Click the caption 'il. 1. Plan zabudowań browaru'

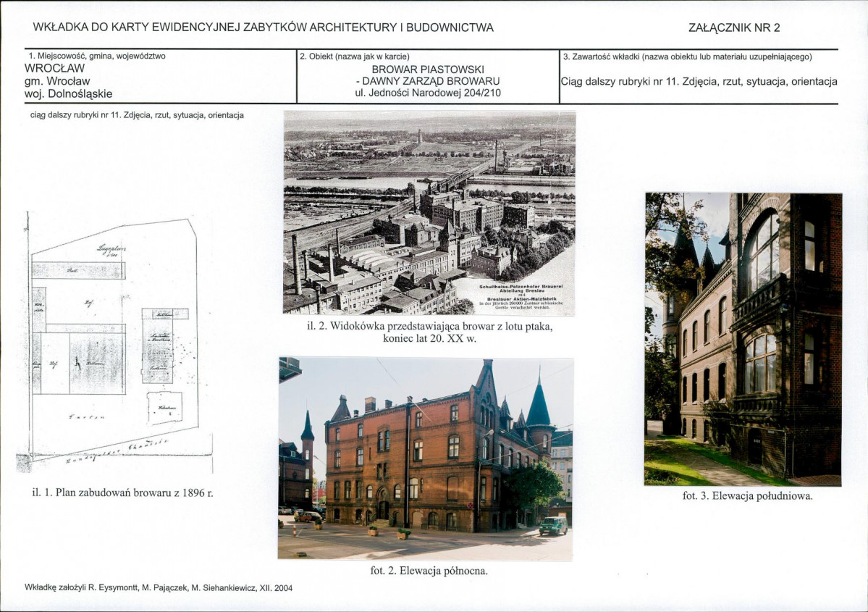point(122,493)
